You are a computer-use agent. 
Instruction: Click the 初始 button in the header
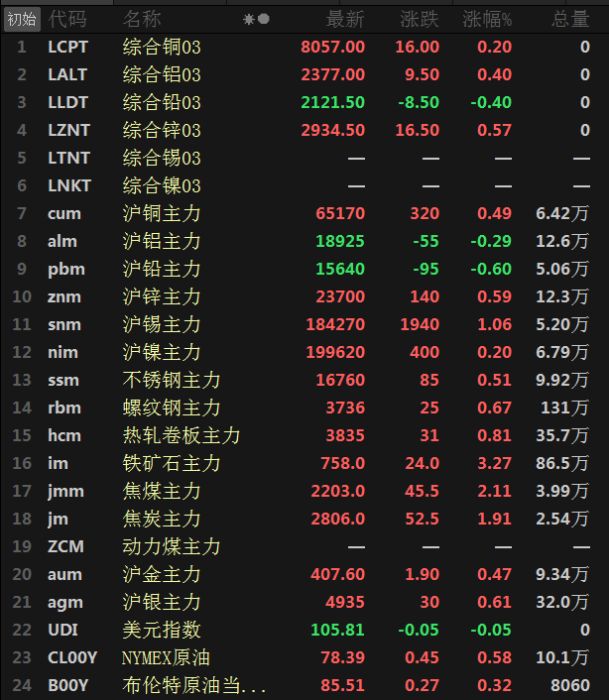[x=22, y=19]
